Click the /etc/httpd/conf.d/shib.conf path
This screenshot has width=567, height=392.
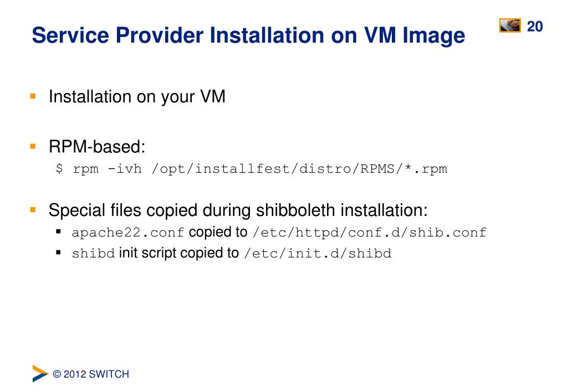point(370,233)
